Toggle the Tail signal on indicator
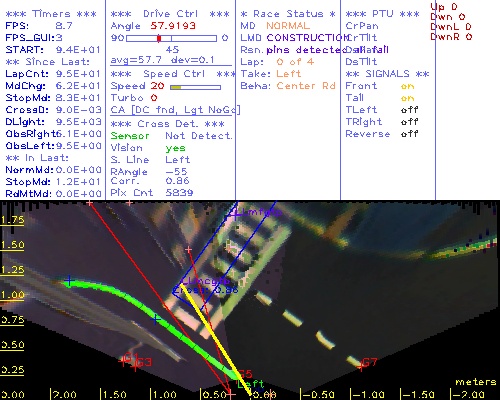This screenshot has height=400, width=500. (407, 98)
